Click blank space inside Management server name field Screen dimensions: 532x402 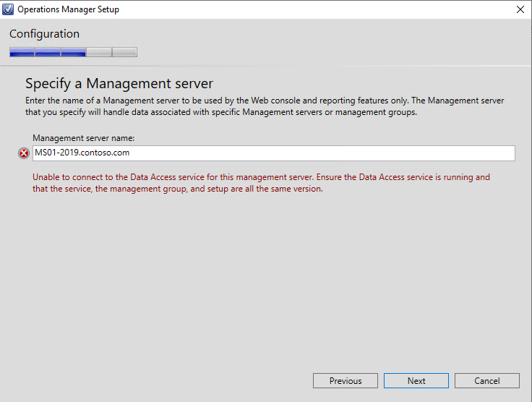[322, 153]
